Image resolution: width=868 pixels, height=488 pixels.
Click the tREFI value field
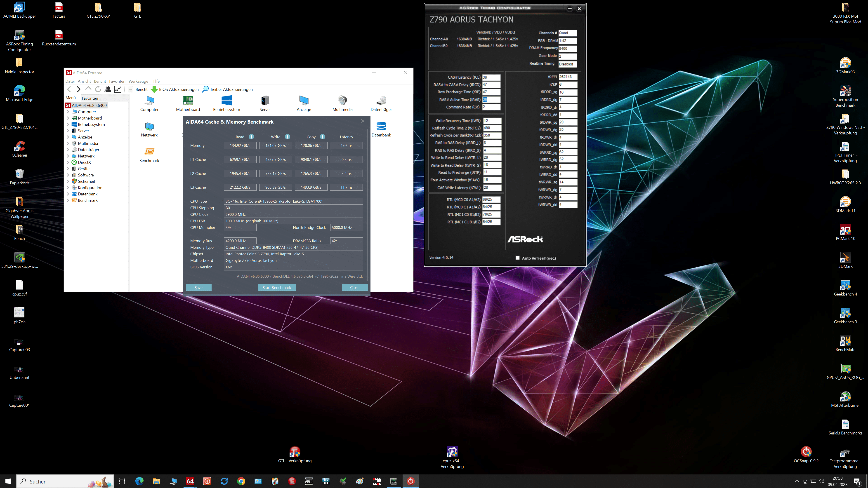pyautogui.click(x=568, y=77)
